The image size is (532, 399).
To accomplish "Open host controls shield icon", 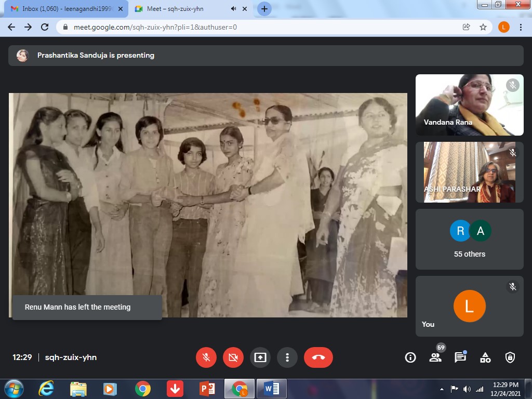I will 510,357.
